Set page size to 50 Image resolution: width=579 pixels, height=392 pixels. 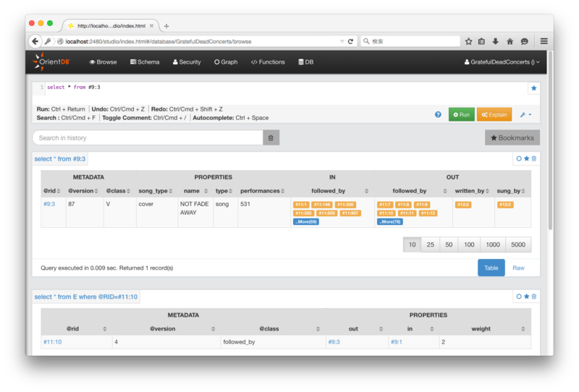pos(449,244)
